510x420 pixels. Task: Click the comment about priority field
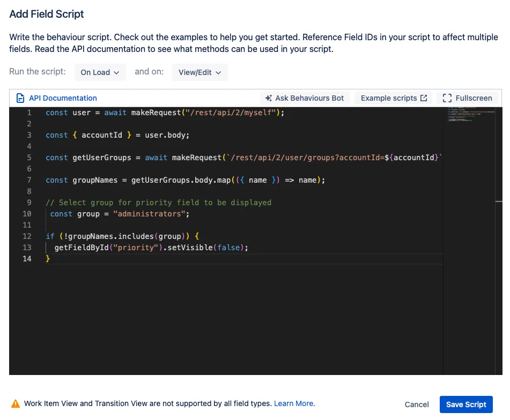(158, 202)
